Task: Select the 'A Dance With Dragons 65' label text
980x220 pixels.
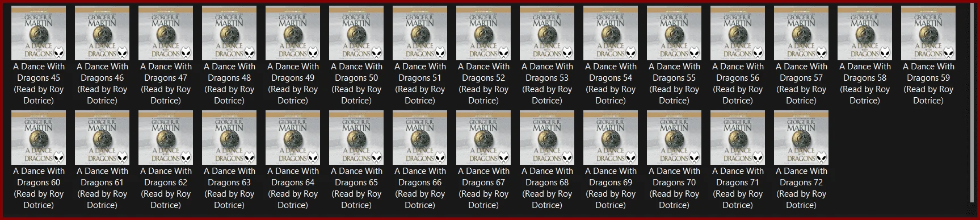Action: pos(356,188)
